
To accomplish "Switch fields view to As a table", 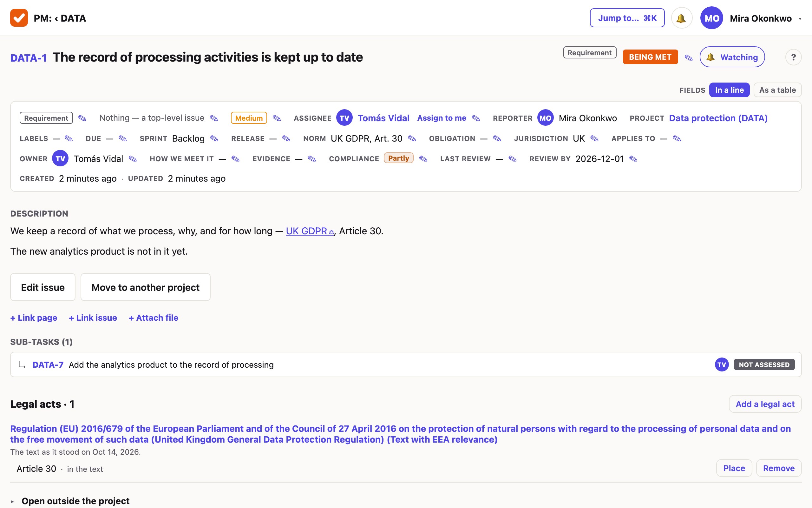I will pos(777,90).
